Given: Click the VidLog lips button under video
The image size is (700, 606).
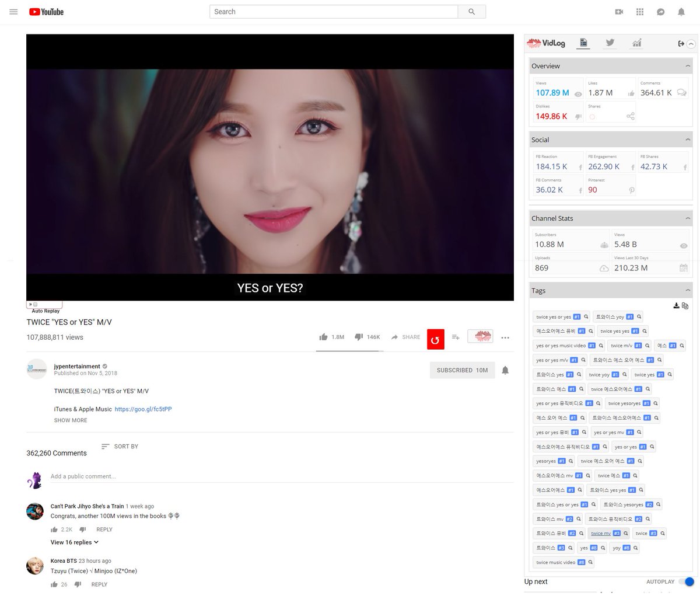Looking at the screenshot, I should coord(481,336).
